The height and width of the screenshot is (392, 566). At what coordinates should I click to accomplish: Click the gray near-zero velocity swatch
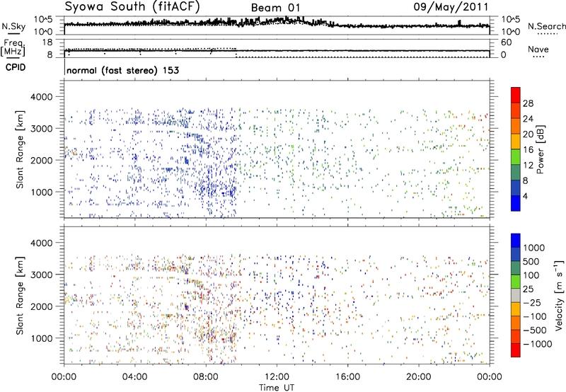516,295
